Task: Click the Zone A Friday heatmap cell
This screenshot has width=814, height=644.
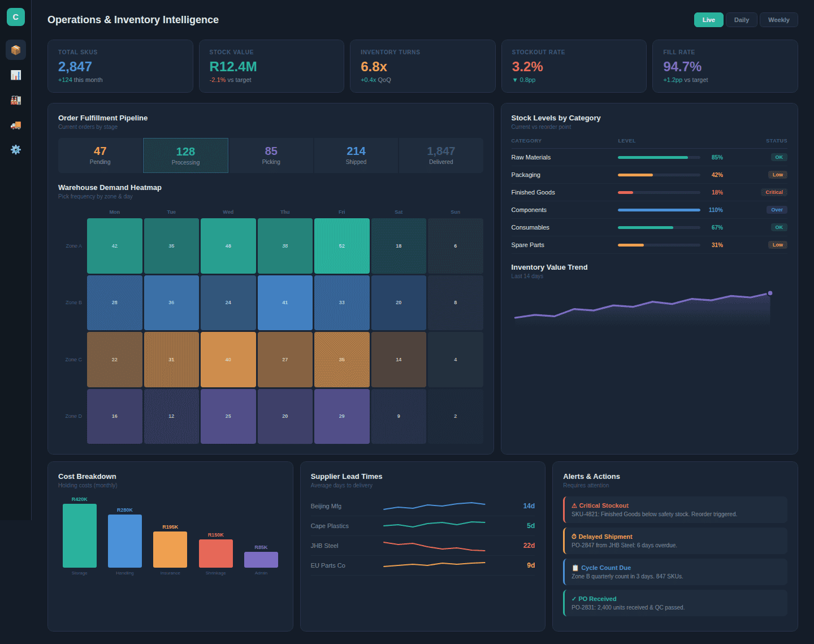Action: point(341,246)
